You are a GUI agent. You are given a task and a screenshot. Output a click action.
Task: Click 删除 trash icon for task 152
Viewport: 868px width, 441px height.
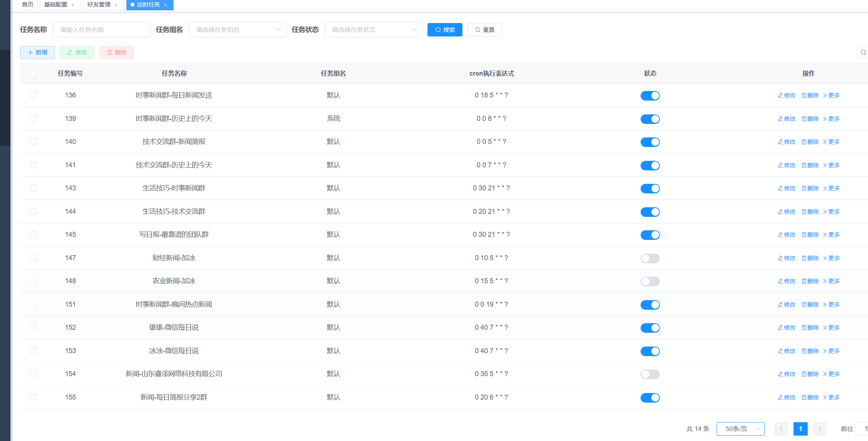[810, 327]
